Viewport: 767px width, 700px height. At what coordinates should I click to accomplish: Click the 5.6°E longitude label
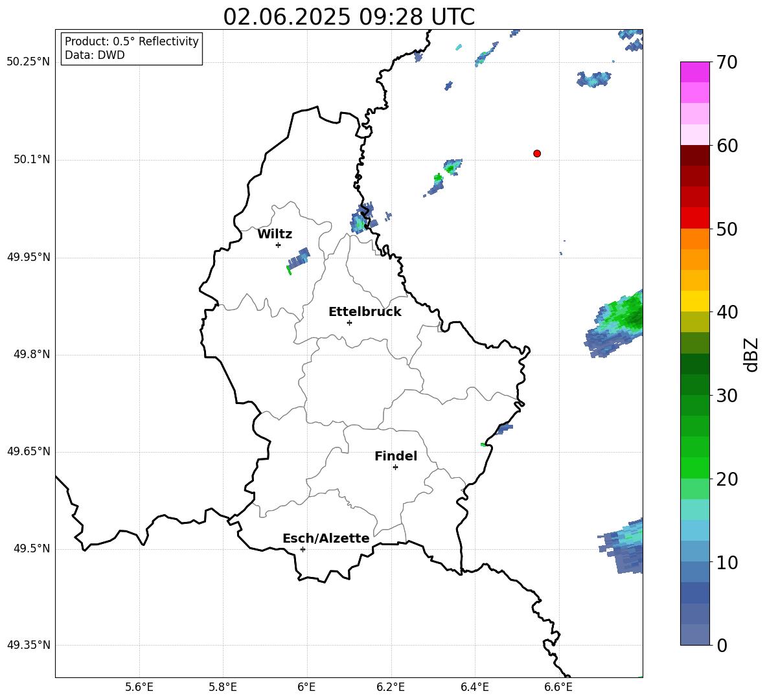click(x=139, y=687)
